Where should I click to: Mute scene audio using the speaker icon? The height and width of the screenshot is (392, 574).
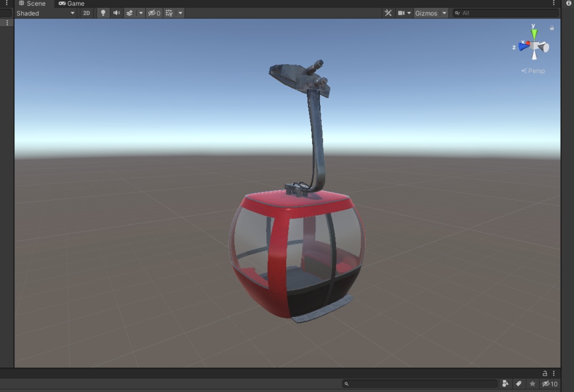(x=117, y=13)
